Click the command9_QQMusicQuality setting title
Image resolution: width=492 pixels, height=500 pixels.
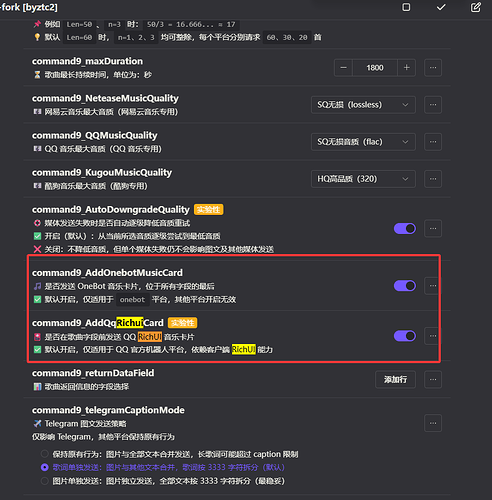tap(95, 135)
